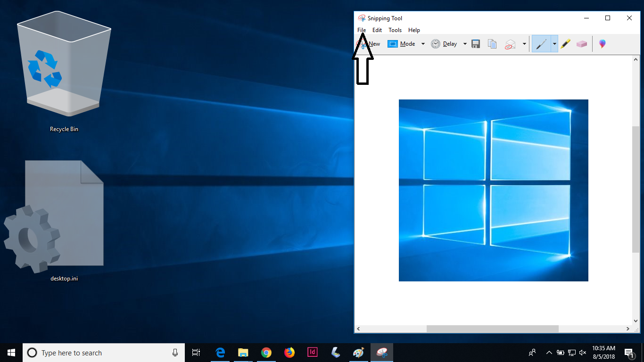Open the Edit menu

(377, 30)
